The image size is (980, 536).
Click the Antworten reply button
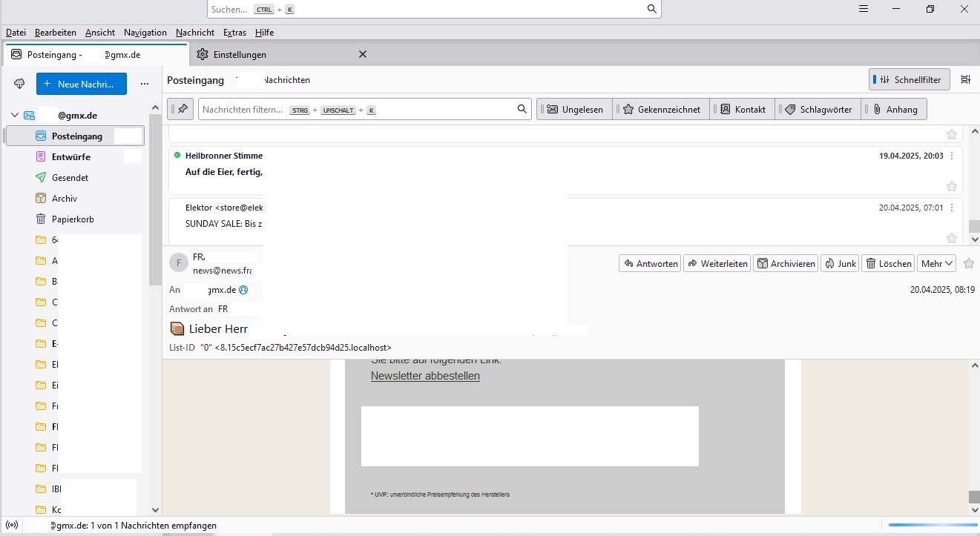point(650,263)
